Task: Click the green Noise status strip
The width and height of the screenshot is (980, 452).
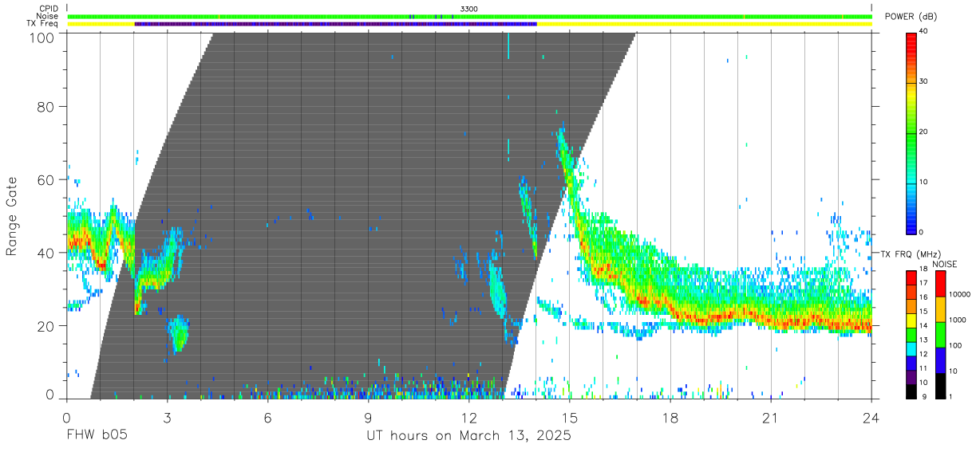Action: (x=469, y=16)
